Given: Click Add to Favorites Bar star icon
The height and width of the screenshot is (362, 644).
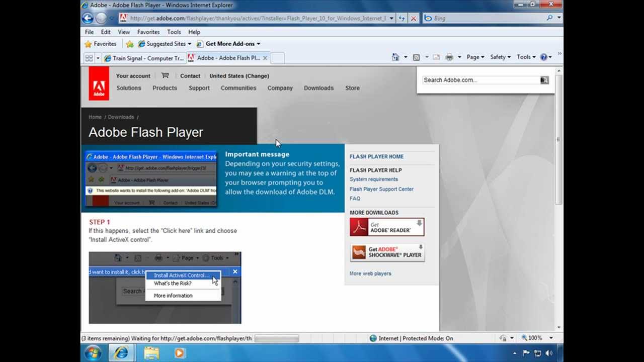Looking at the screenshot, I should [129, 44].
